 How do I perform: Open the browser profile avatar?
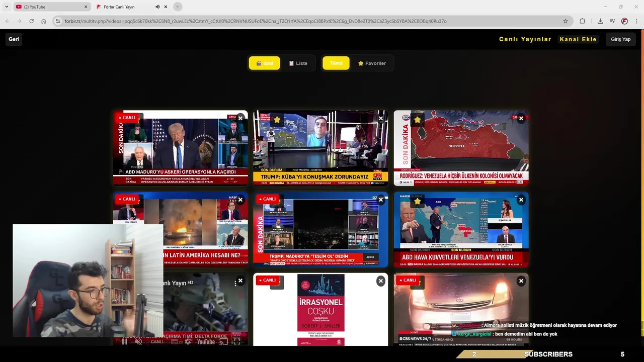(x=624, y=21)
